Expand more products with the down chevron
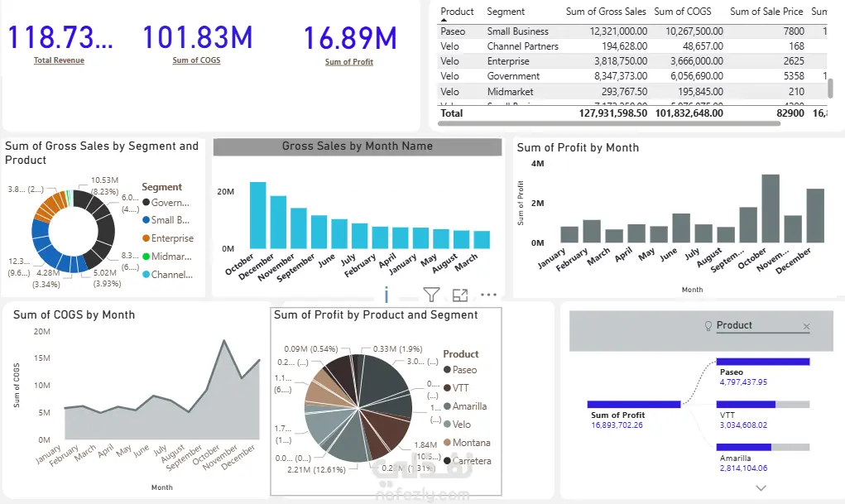Viewport: 845px width, 504px height. [x=761, y=487]
